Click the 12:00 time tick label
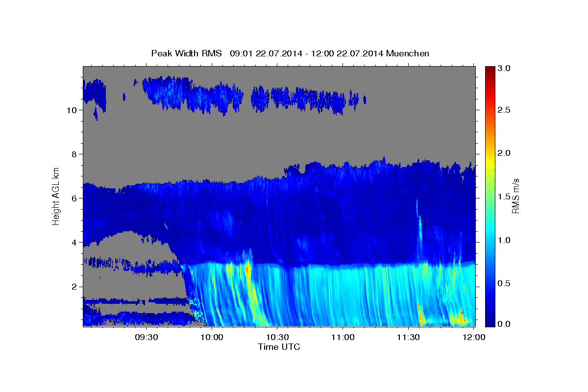 [474, 337]
